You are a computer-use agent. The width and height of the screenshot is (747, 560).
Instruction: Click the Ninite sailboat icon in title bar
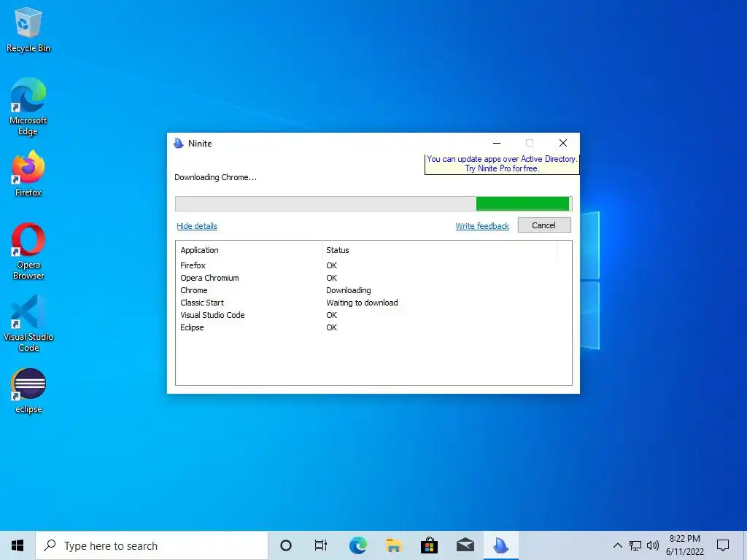point(179,144)
